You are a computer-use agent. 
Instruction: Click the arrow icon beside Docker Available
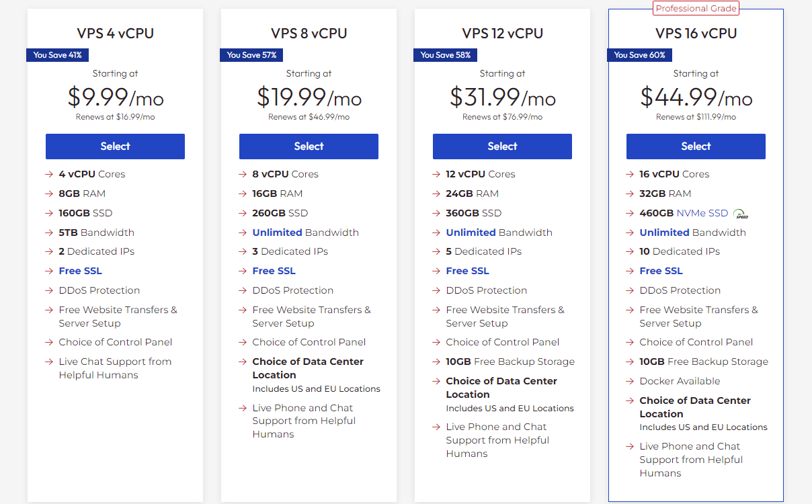tap(630, 381)
